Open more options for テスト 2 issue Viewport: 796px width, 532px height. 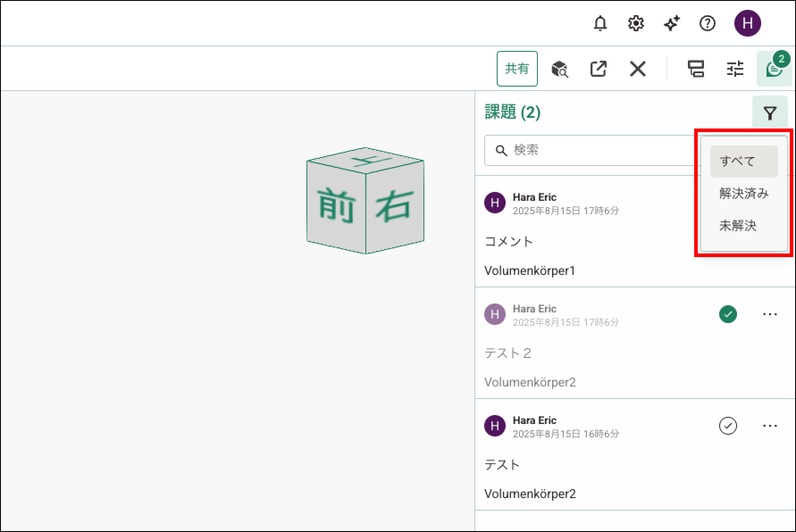[770, 314]
